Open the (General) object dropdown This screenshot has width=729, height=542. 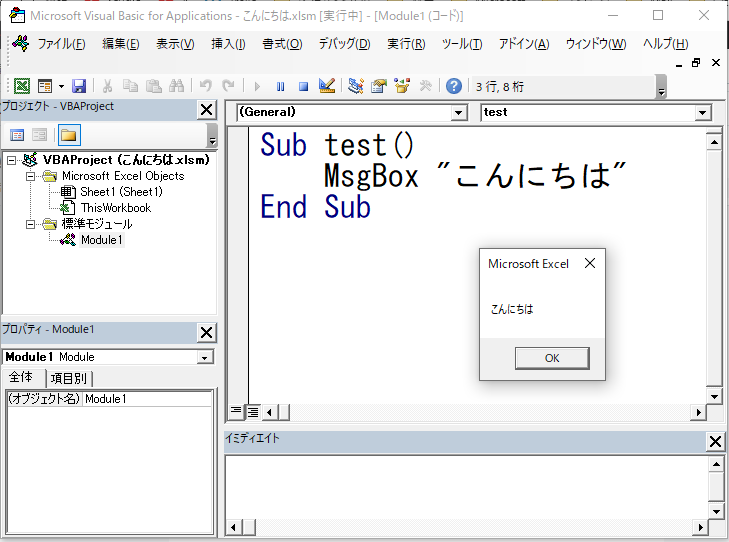pyautogui.click(x=459, y=112)
